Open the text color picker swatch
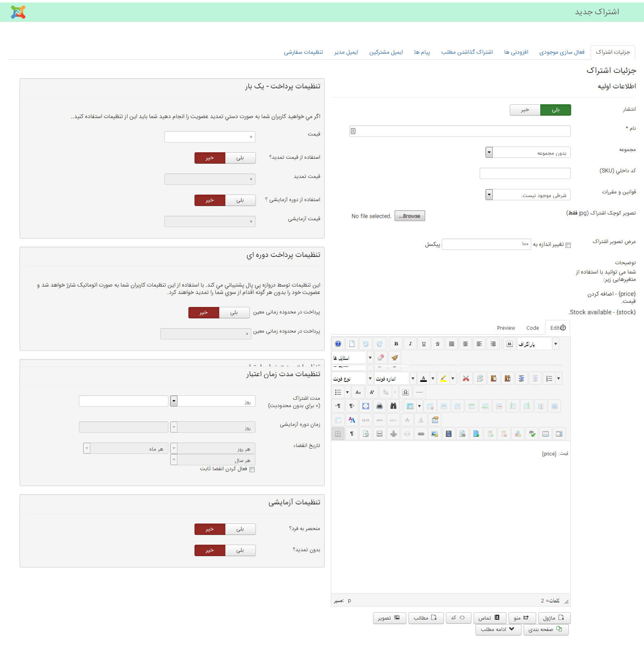Screen dimensions: 644x655 (423, 379)
